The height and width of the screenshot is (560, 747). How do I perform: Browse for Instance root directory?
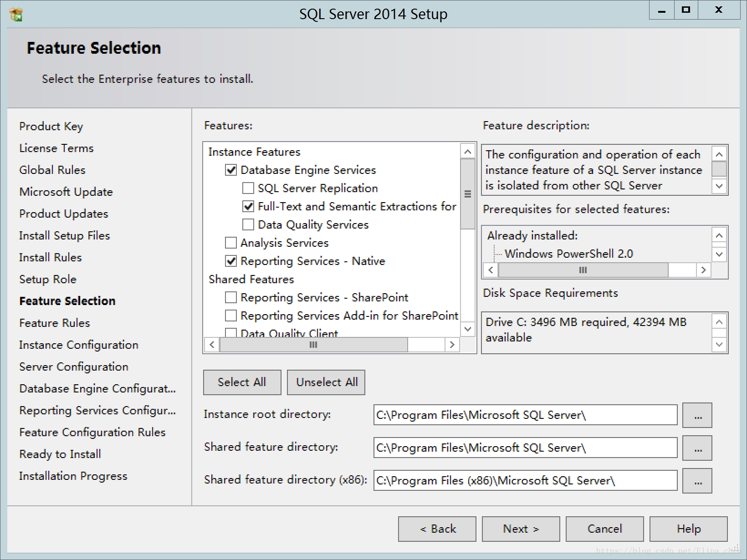697,415
